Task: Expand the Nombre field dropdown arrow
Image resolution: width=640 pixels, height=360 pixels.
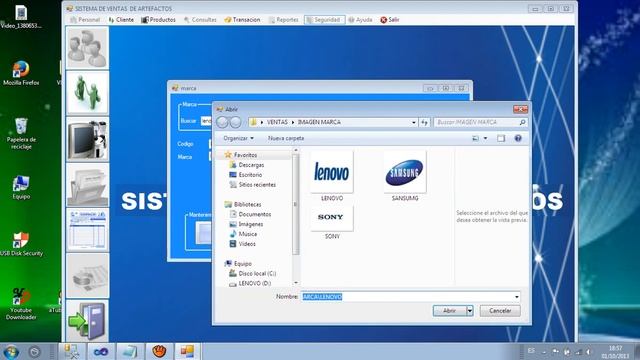Action: click(517, 297)
